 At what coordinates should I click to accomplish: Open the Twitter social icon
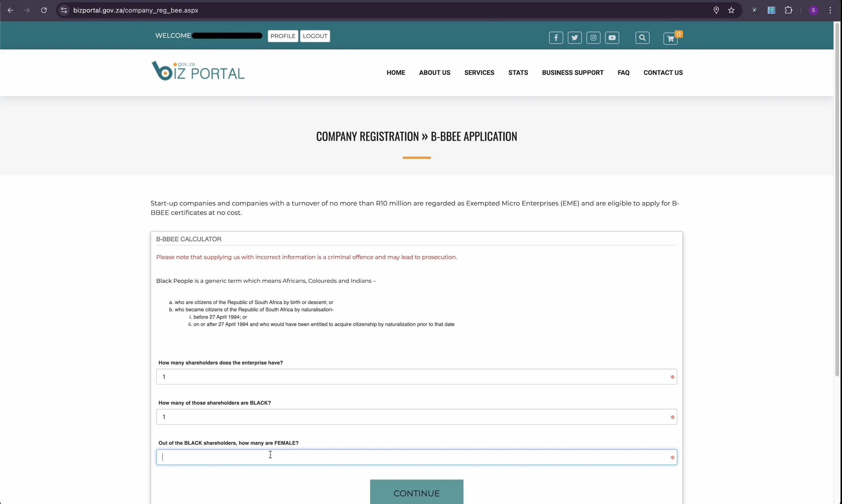[x=574, y=38]
